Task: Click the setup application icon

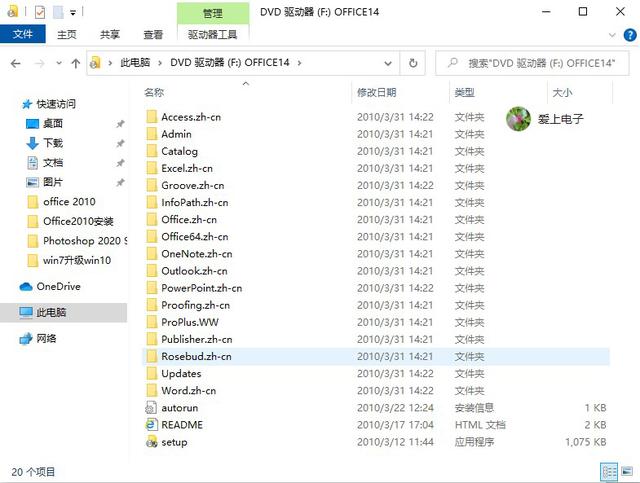Action: coord(151,442)
